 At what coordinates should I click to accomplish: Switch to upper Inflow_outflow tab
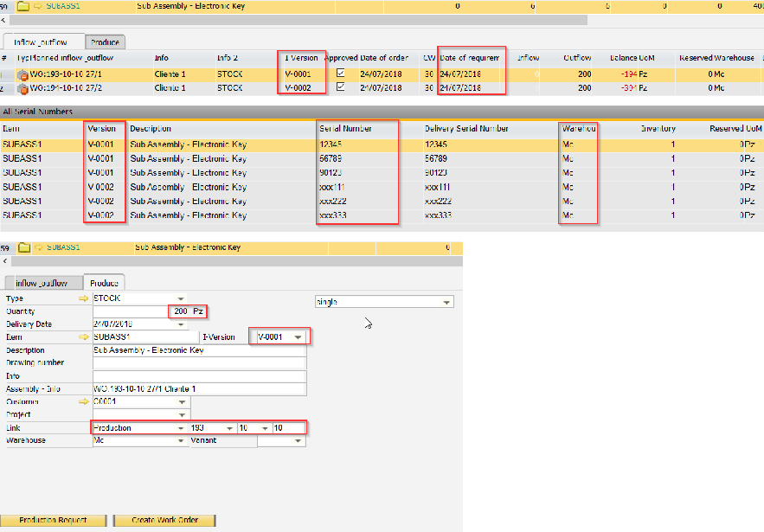coord(44,42)
